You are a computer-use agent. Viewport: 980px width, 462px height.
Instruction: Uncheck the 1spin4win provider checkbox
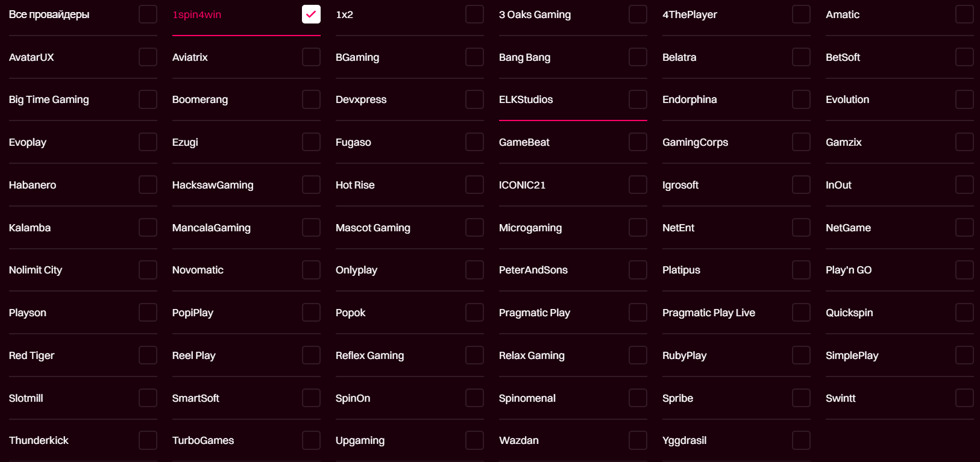coord(311,14)
